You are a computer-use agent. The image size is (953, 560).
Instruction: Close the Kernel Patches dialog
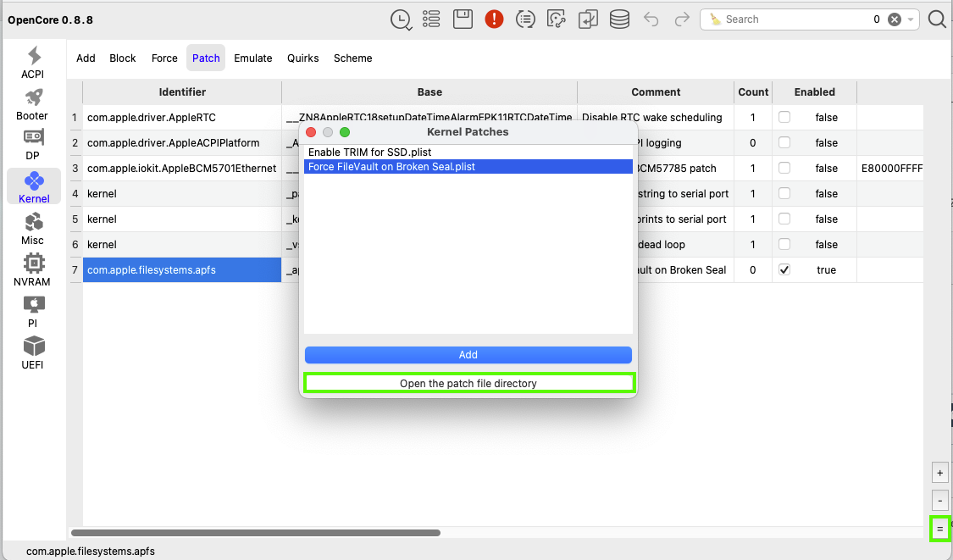point(311,132)
